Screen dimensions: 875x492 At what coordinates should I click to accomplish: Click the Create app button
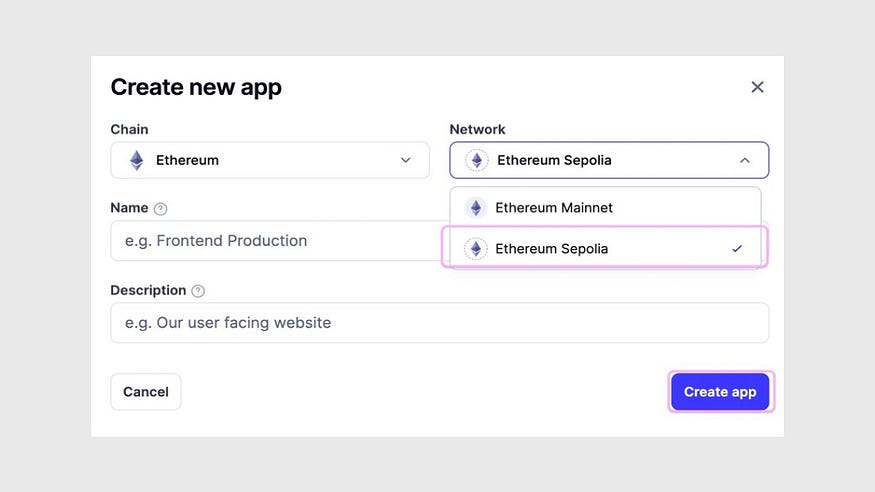pyautogui.click(x=720, y=392)
